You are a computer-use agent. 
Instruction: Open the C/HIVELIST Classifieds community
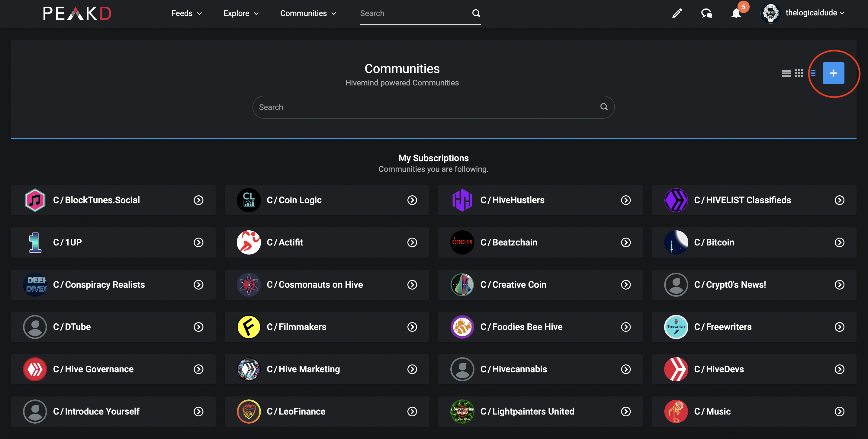coord(754,200)
